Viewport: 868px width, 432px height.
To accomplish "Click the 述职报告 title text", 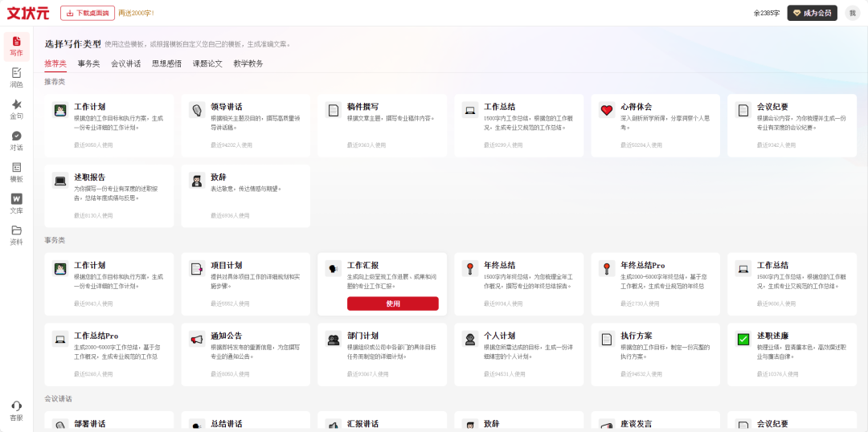I will pyautogui.click(x=90, y=177).
